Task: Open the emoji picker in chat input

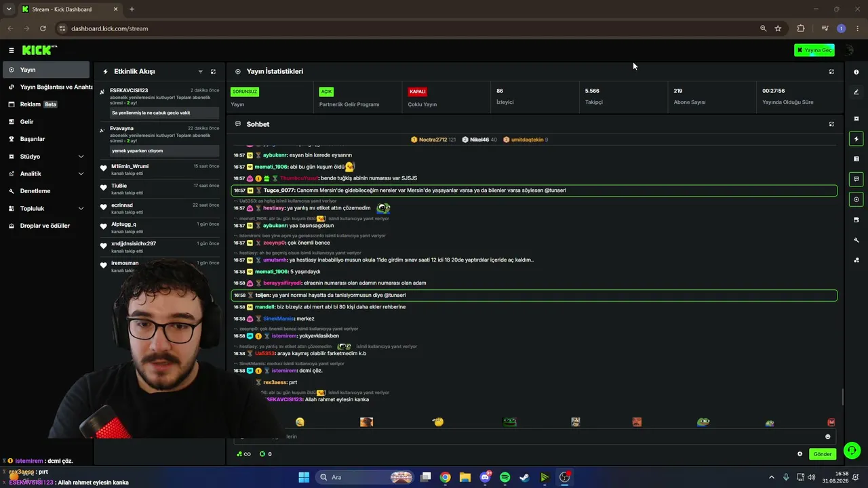Action: coord(827,436)
